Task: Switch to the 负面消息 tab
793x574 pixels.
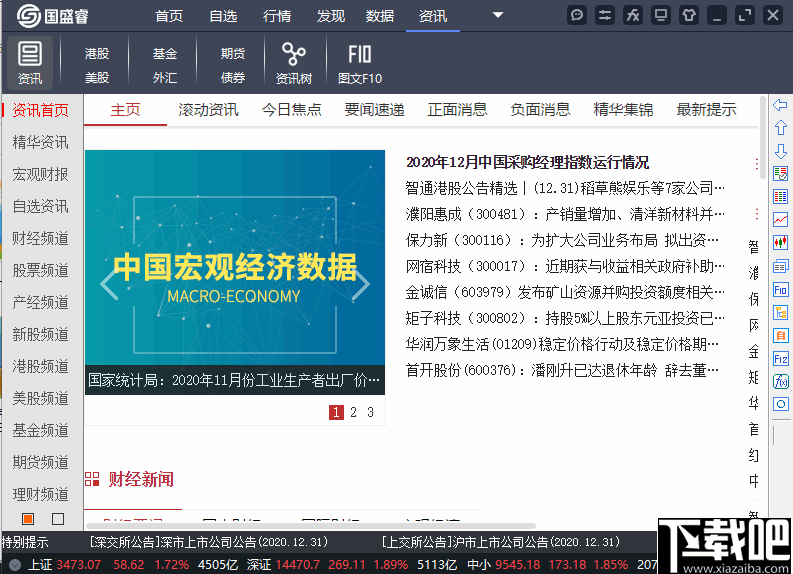Action: tap(540, 110)
